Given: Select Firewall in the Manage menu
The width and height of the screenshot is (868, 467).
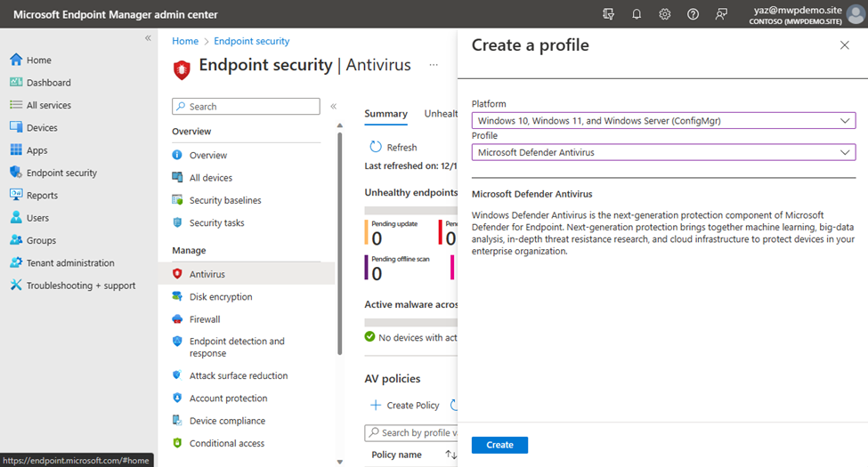Looking at the screenshot, I should [x=205, y=319].
